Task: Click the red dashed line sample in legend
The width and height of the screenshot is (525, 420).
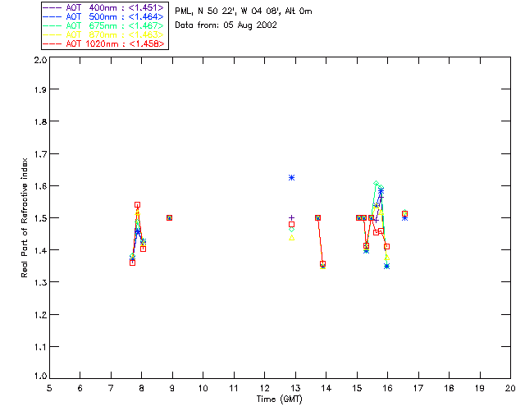Action: 52,43
